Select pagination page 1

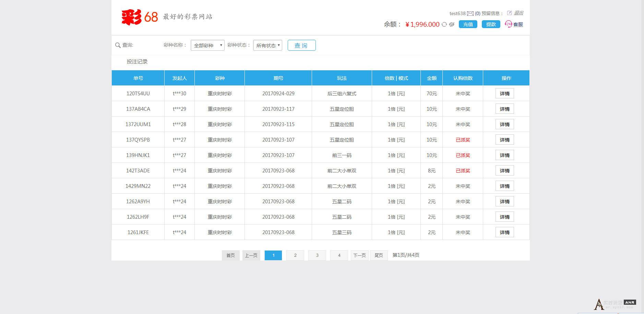[x=273, y=255]
